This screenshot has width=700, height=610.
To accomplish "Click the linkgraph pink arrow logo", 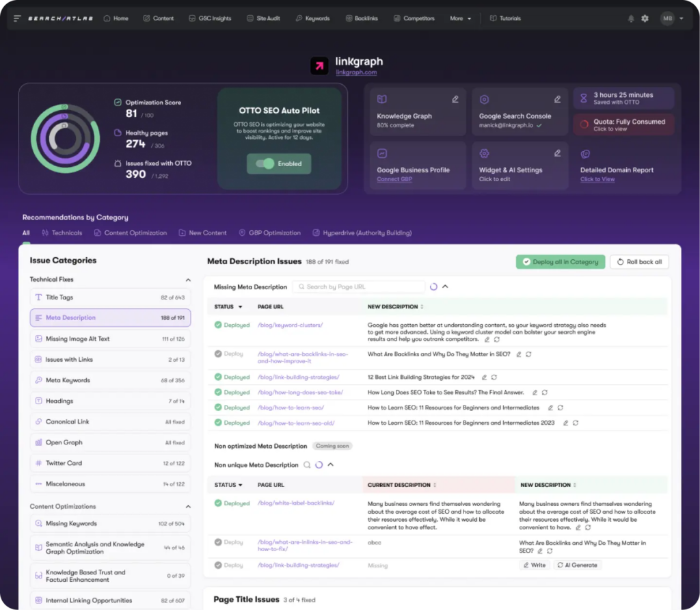I will point(319,66).
